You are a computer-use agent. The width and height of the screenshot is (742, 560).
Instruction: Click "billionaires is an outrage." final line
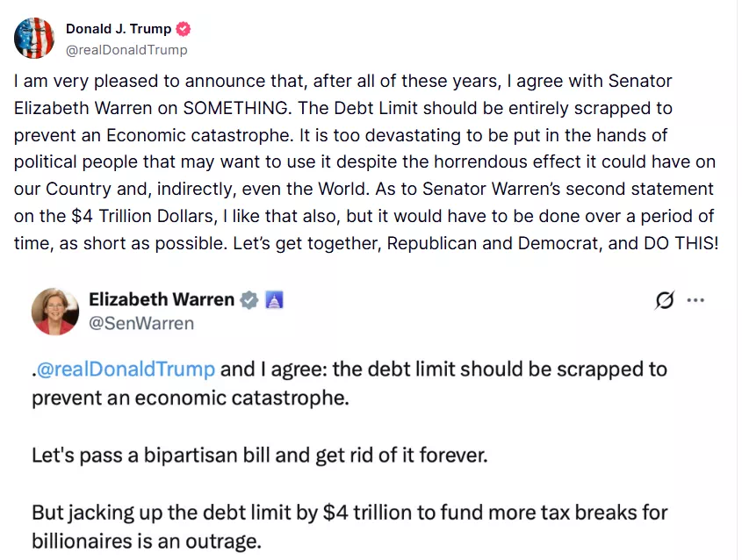(147, 542)
